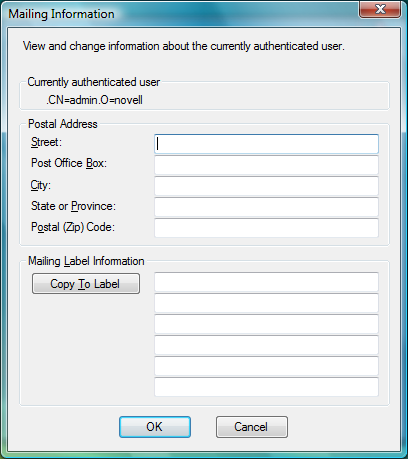
Task: Click the Postal Address group title
Action: pyautogui.click(x=63, y=124)
